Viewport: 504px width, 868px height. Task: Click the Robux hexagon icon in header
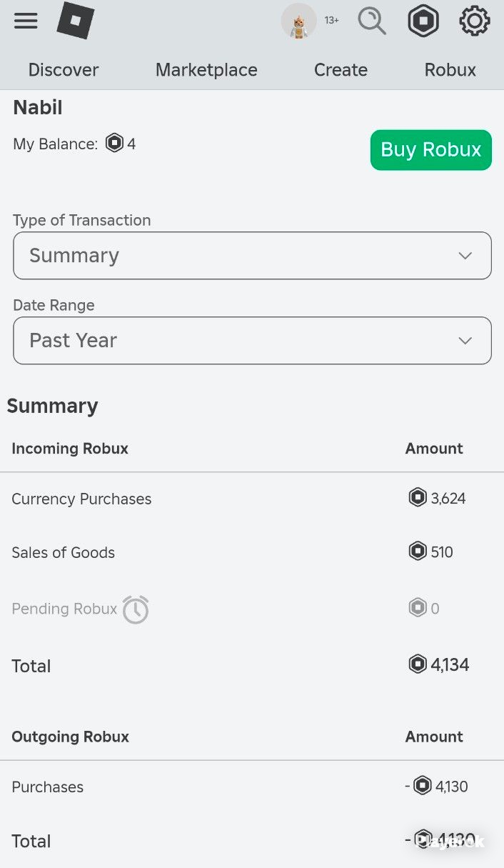[x=423, y=21]
